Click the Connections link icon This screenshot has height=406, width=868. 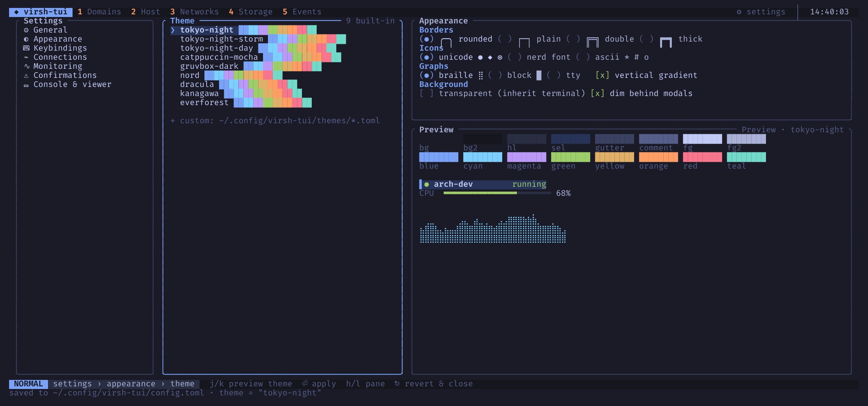(26, 57)
